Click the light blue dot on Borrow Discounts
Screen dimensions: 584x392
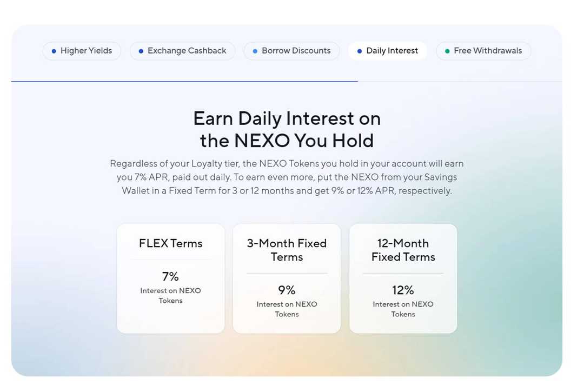click(254, 51)
